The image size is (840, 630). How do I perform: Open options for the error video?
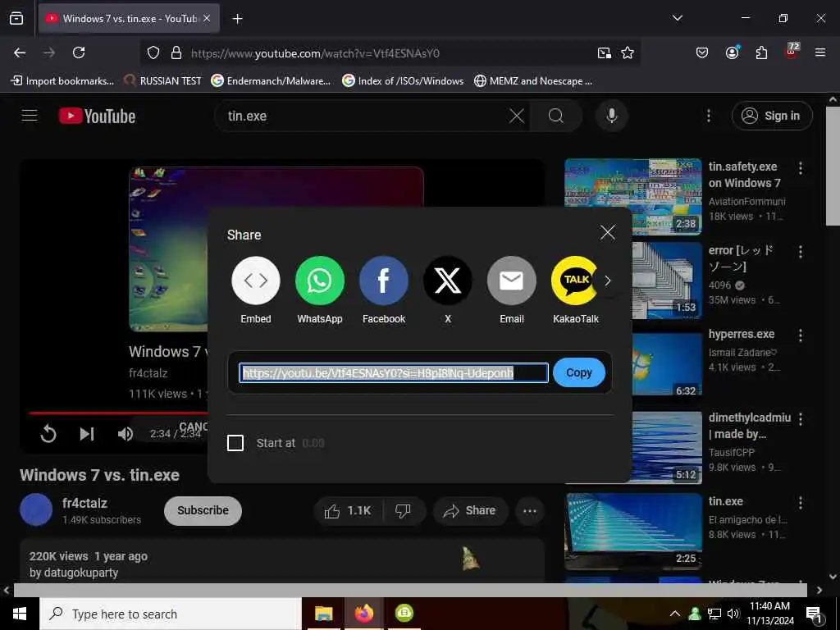click(x=801, y=252)
